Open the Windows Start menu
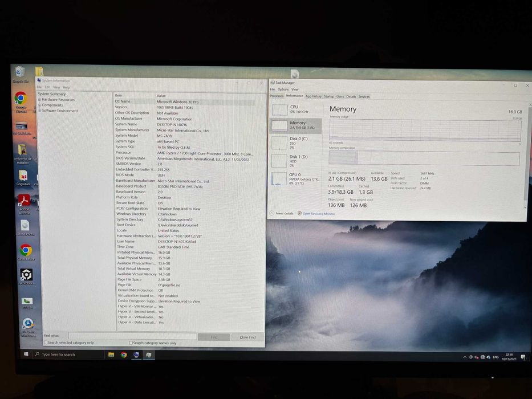 (26, 354)
